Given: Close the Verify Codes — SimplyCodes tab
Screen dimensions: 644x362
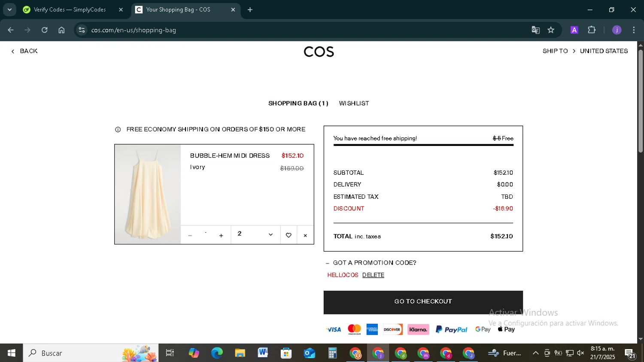Looking at the screenshot, I should [121, 9].
